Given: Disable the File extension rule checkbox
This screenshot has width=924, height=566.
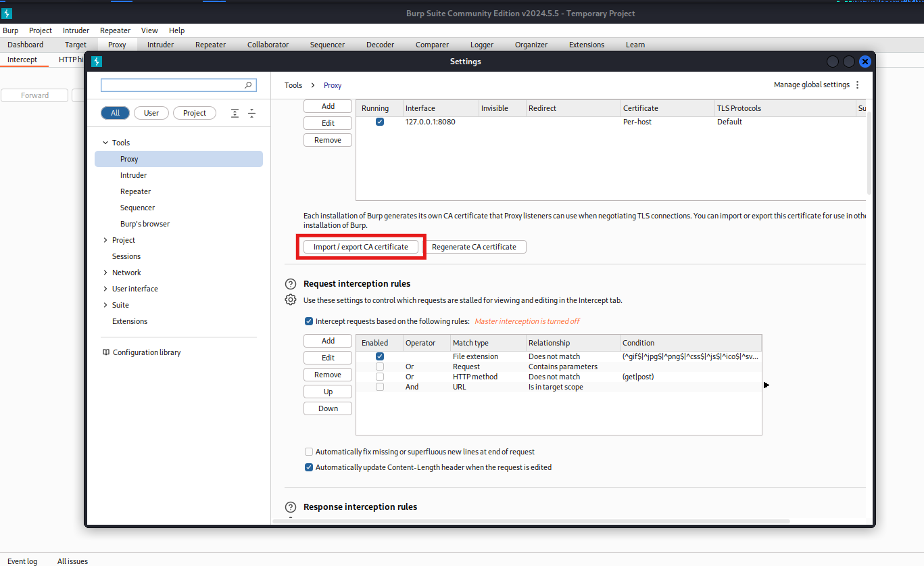Looking at the screenshot, I should tap(380, 356).
